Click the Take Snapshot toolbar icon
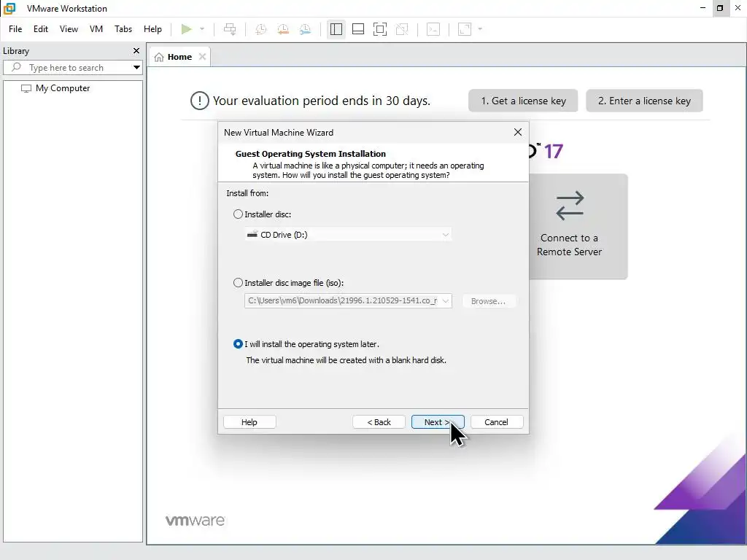747x560 pixels. coord(260,29)
